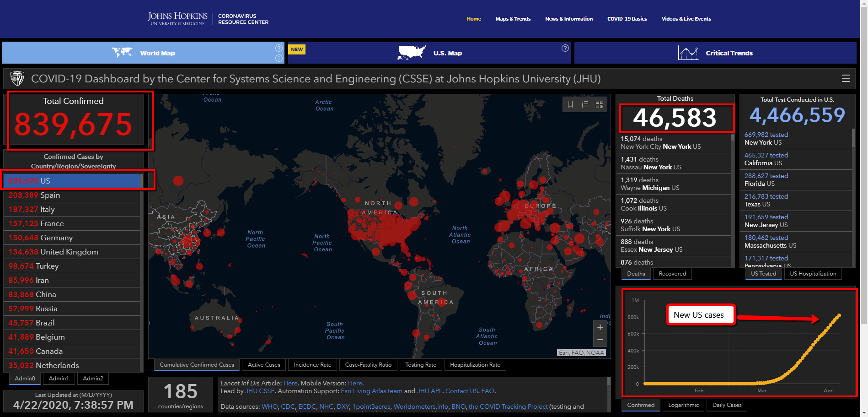This screenshot has width=868, height=417.
Task: Switch to the Hospitalization Rate map tab
Action: pos(475,365)
